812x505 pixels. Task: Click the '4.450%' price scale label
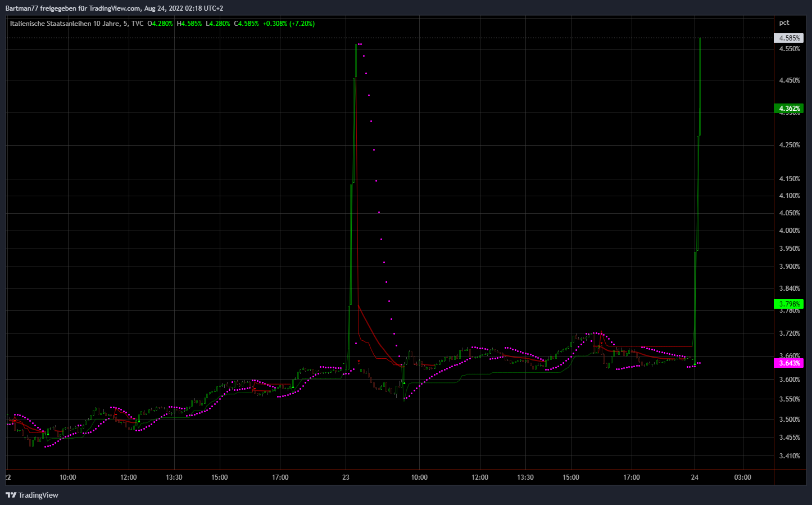(790, 80)
